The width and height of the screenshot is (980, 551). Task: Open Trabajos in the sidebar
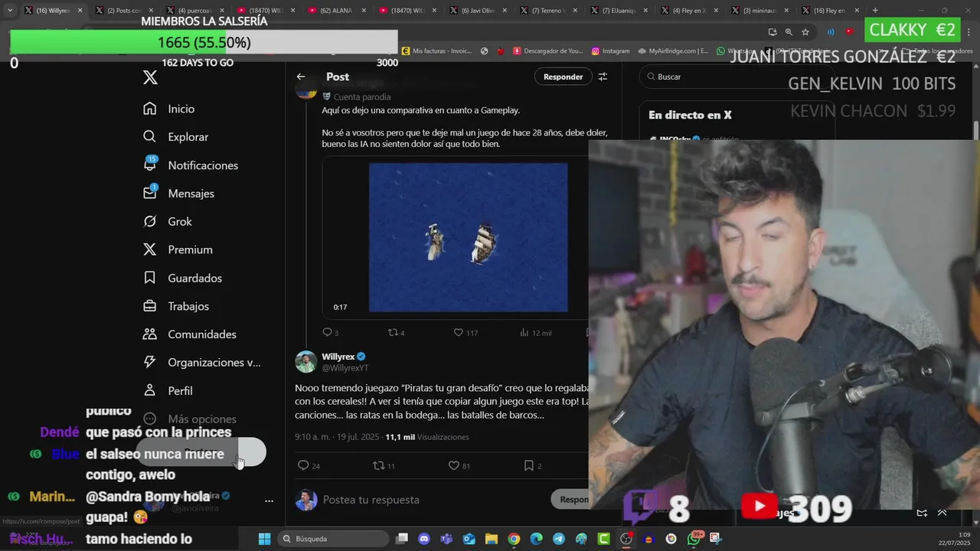(x=175, y=306)
